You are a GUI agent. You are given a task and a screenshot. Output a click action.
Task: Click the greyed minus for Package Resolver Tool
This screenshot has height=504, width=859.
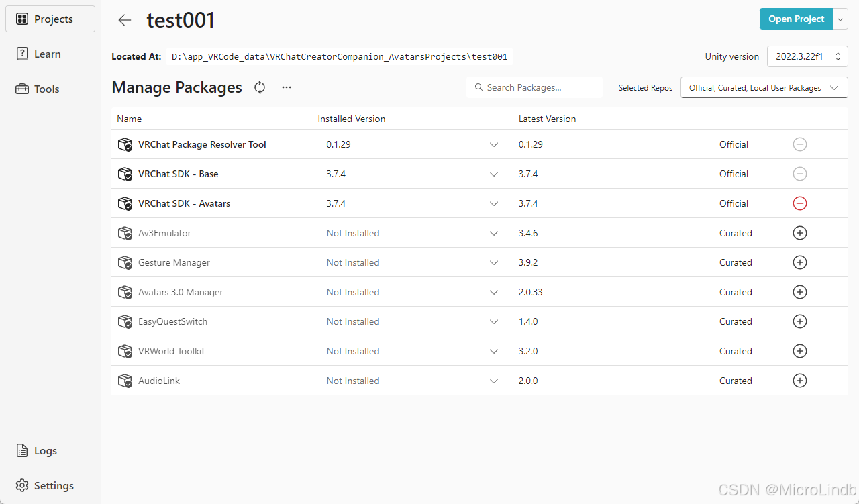[799, 144]
